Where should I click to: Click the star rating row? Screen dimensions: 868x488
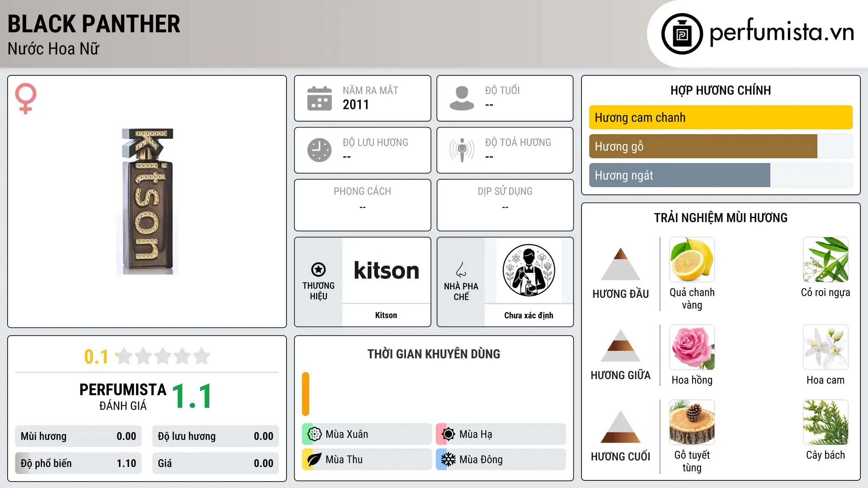[163, 356]
